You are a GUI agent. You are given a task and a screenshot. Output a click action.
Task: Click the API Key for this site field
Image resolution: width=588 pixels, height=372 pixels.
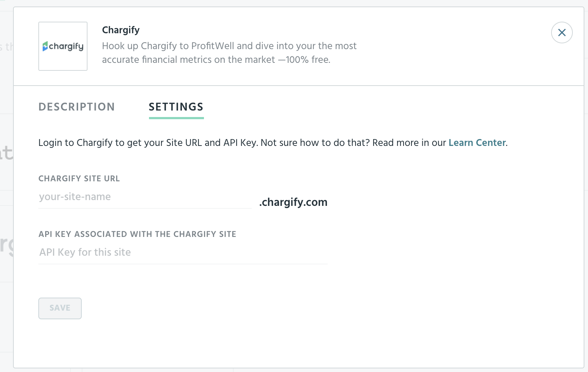pos(183,252)
